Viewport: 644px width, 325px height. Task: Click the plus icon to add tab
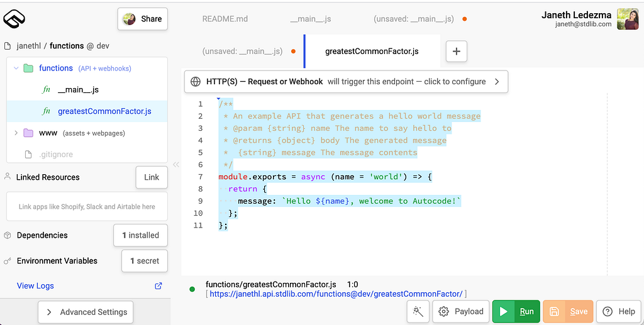pyautogui.click(x=457, y=52)
